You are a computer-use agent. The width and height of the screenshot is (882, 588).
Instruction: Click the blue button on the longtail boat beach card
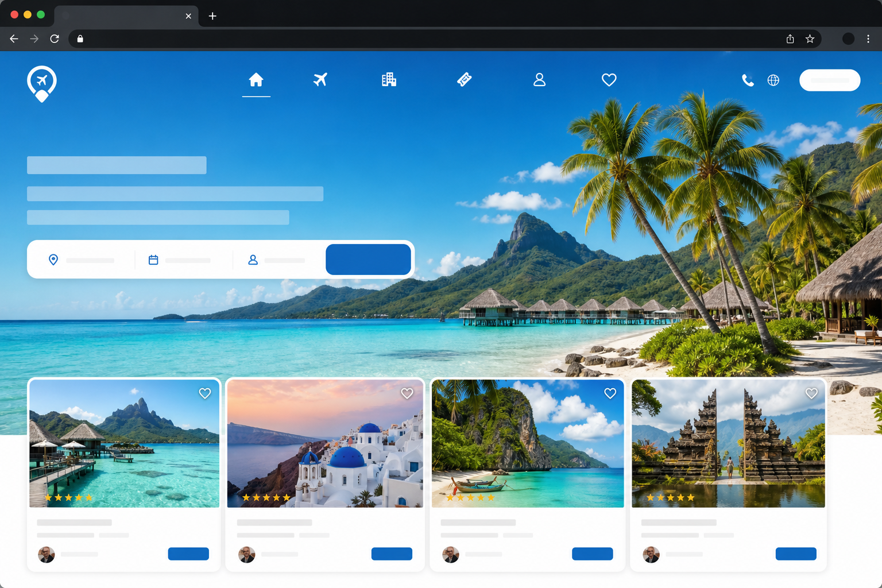click(x=593, y=554)
